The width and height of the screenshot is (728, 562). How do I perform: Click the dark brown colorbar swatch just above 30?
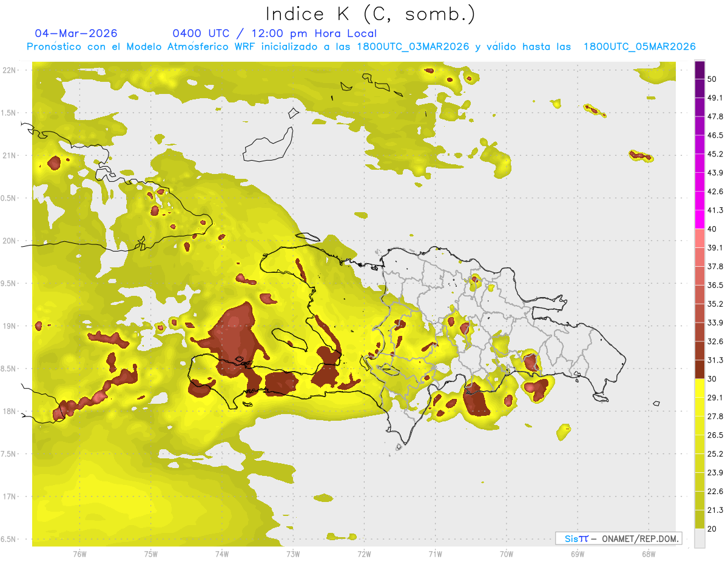tap(700, 369)
